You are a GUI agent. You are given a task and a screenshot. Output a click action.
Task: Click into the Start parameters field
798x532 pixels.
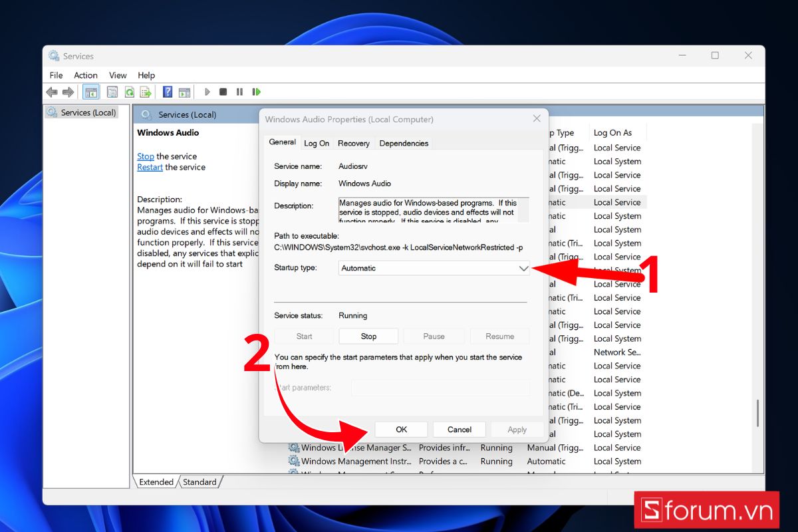click(x=440, y=388)
